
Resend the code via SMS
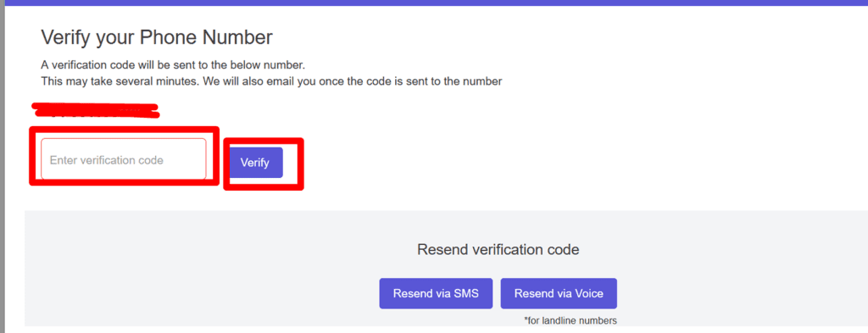click(436, 293)
